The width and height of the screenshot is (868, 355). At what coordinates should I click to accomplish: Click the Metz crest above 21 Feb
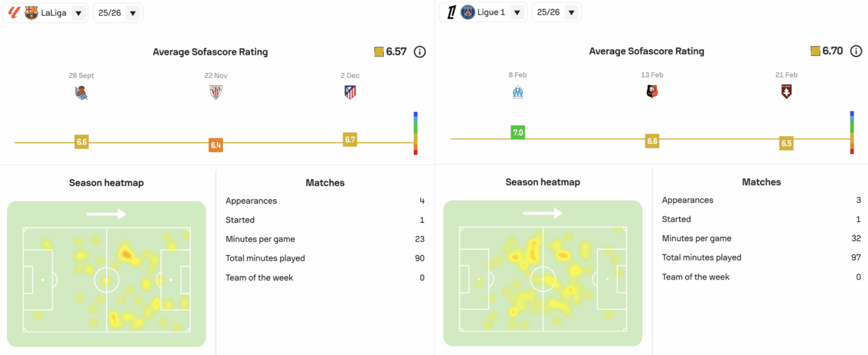(786, 91)
